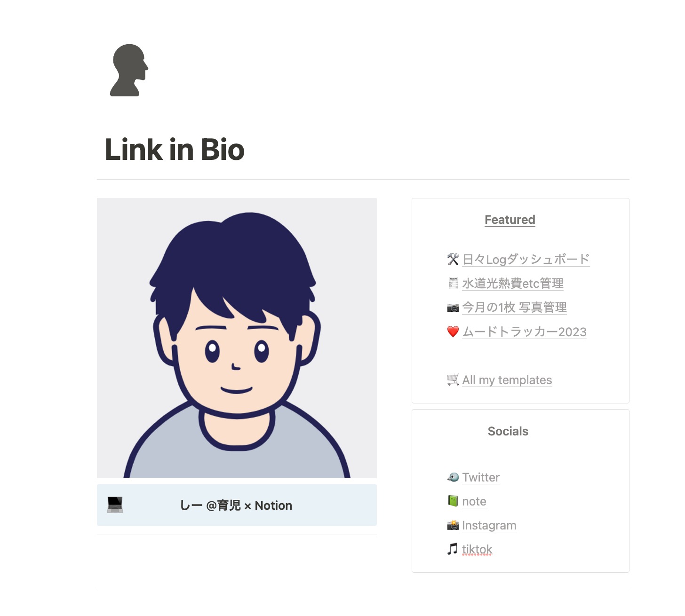Screen dimensions: 685x616
Task: Click the camera icon beside 今月の1枚
Action: (x=453, y=308)
